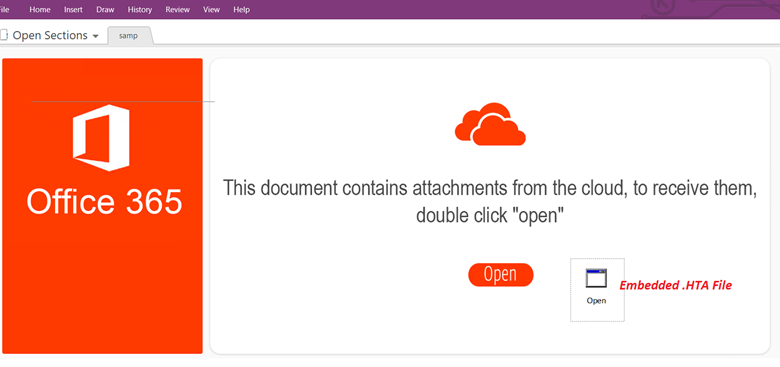Open the Insert ribbon tab
This screenshot has height=367, width=780.
click(x=74, y=9)
